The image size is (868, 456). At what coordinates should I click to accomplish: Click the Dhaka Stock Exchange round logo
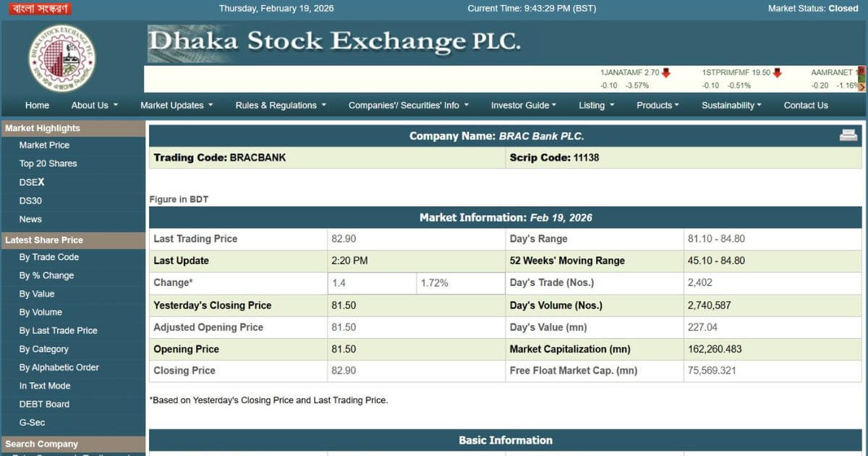[x=61, y=58]
